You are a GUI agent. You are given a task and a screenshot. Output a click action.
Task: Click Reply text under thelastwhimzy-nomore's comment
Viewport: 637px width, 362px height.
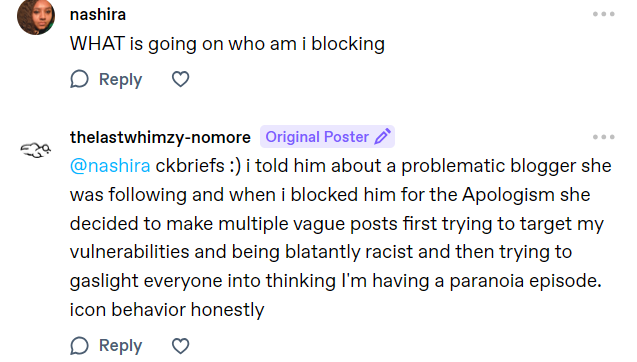tap(120, 346)
